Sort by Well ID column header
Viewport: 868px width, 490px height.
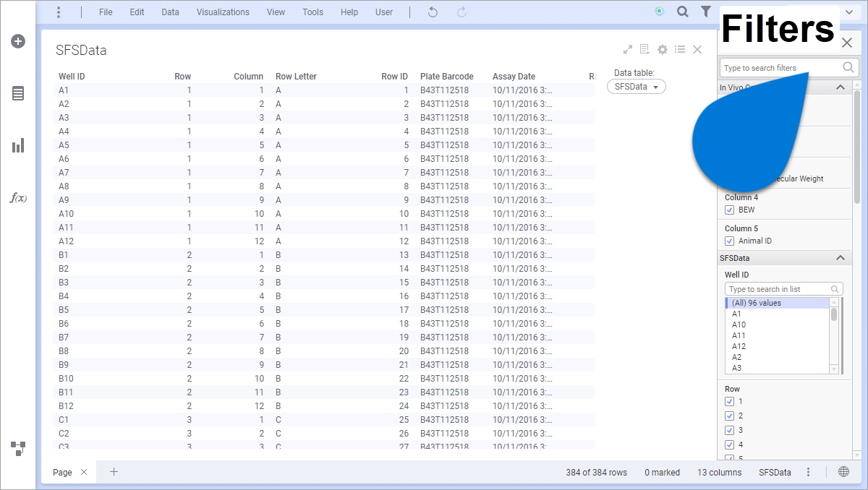[x=72, y=76]
